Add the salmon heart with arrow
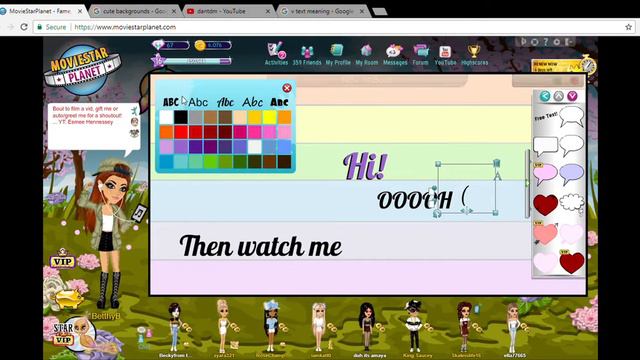The image size is (640, 360). [545, 233]
